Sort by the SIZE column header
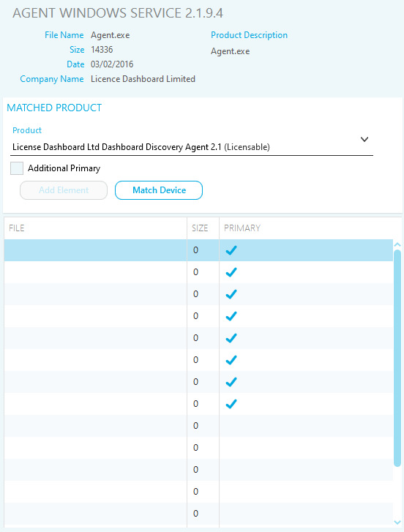Screen dimensions: 404x532 203,228
